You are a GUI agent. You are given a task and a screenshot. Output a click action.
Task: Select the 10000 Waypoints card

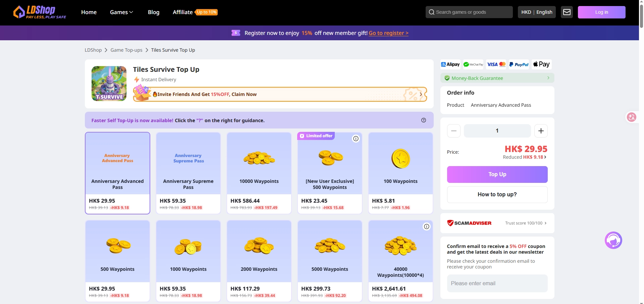click(x=259, y=173)
